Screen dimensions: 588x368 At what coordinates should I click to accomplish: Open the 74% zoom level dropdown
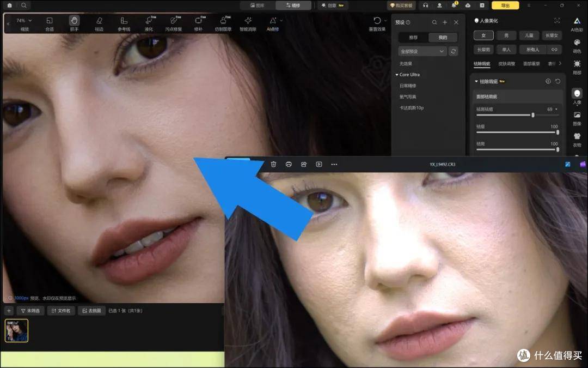[x=24, y=20]
